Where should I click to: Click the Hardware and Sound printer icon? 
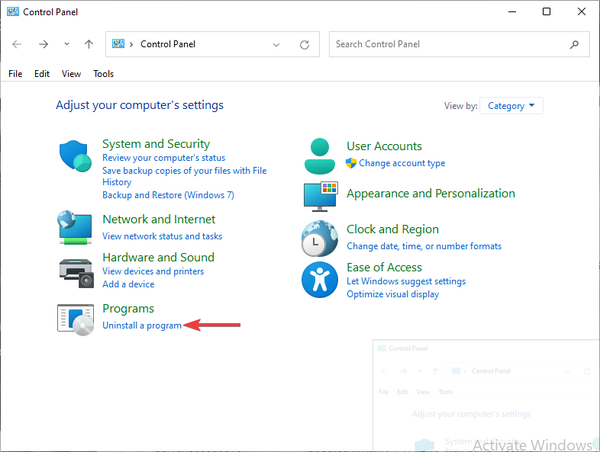point(76,268)
